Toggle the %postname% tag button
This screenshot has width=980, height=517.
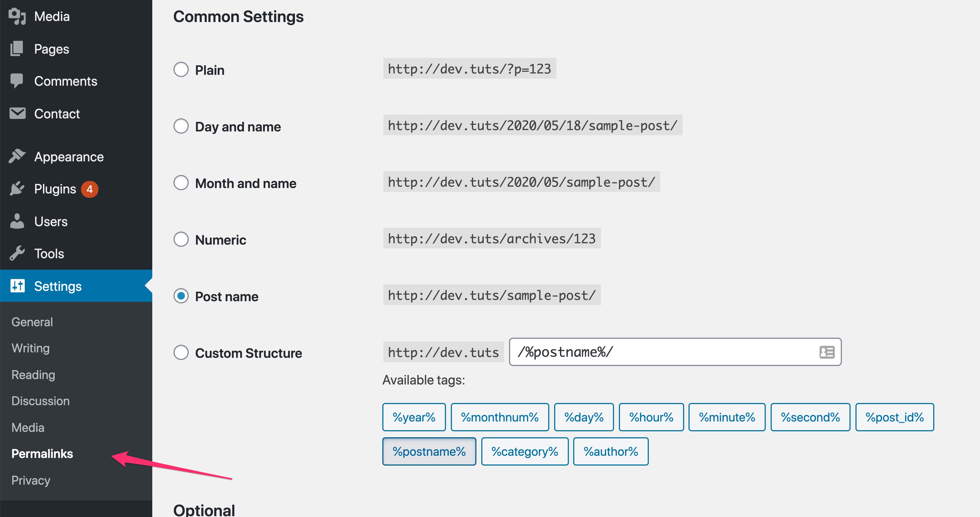click(x=429, y=451)
